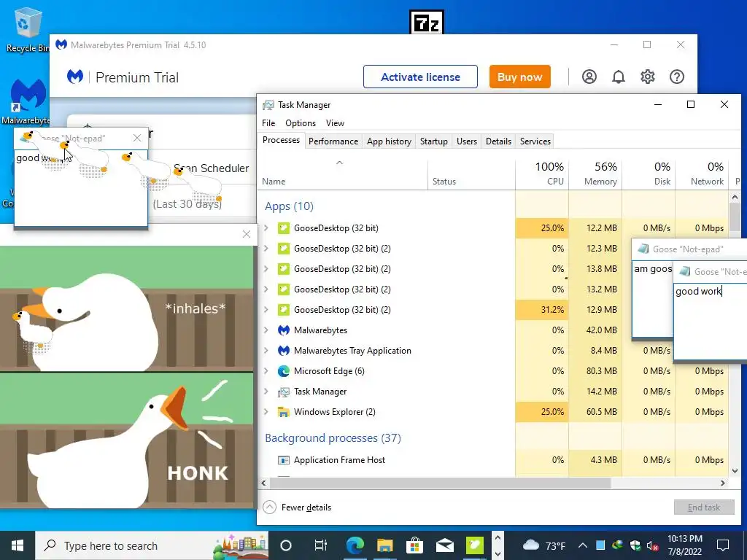This screenshot has width=747, height=560.
Task: Open Microsoft Store from taskbar
Action: pyautogui.click(x=415, y=545)
